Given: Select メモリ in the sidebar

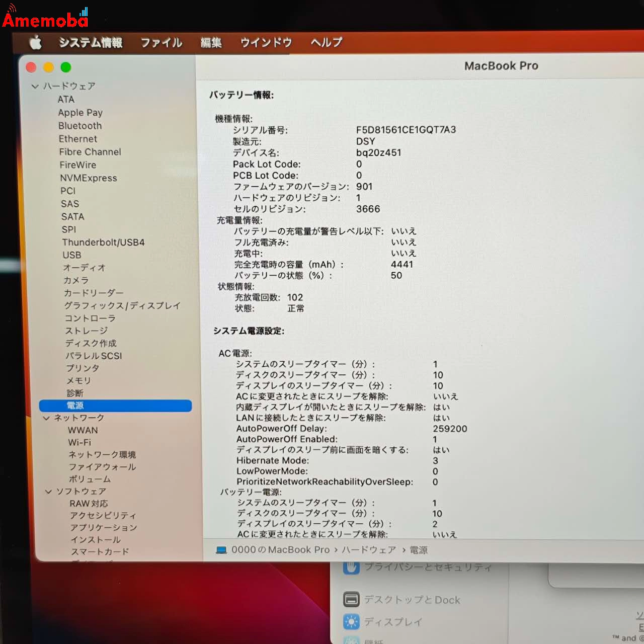Looking at the screenshot, I should [78, 381].
